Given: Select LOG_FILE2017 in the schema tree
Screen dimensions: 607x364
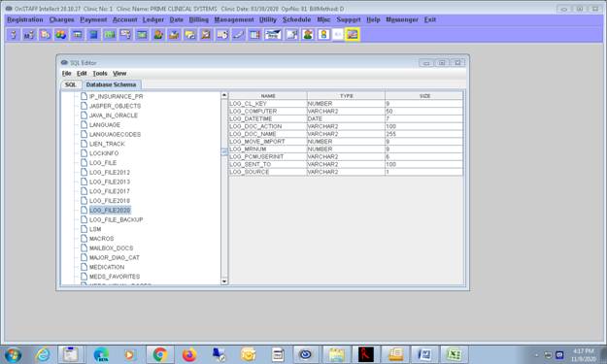Looking at the screenshot, I should point(109,191).
